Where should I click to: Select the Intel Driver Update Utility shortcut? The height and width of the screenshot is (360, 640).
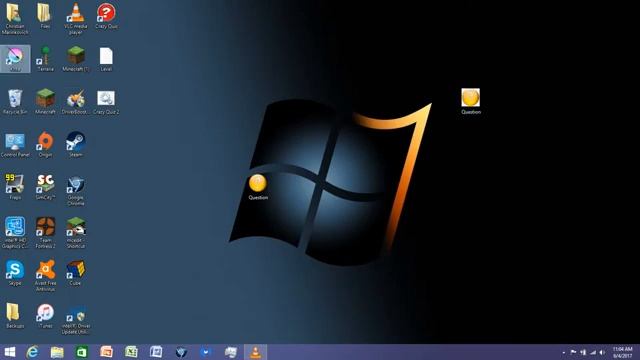point(76,319)
